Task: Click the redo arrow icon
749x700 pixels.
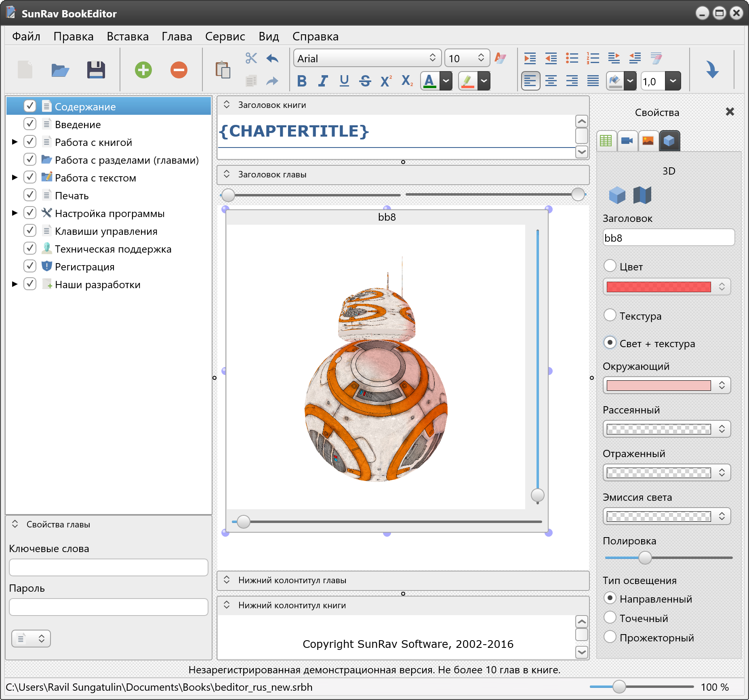Action: pyautogui.click(x=273, y=81)
